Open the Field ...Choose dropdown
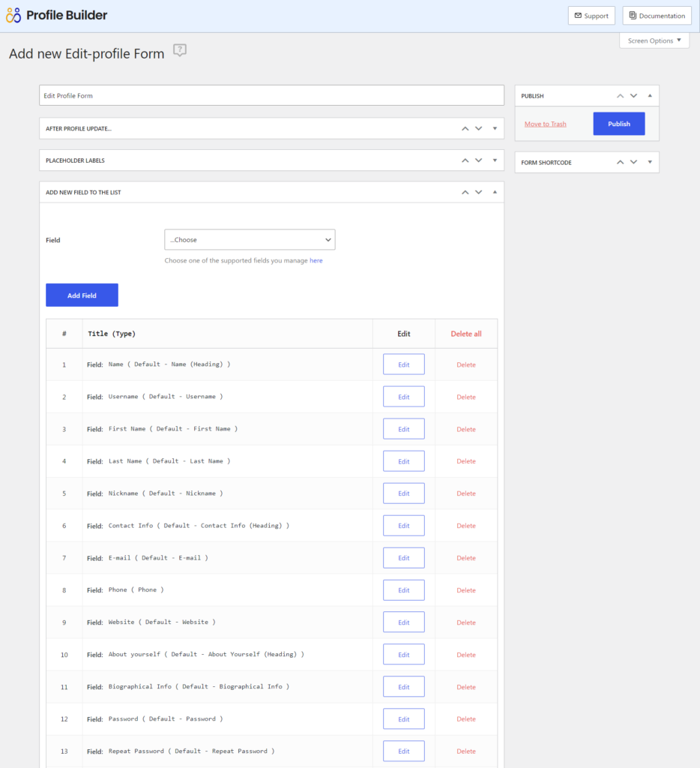The width and height of the screenshot is (700, 768). click(x=249, y=239)
